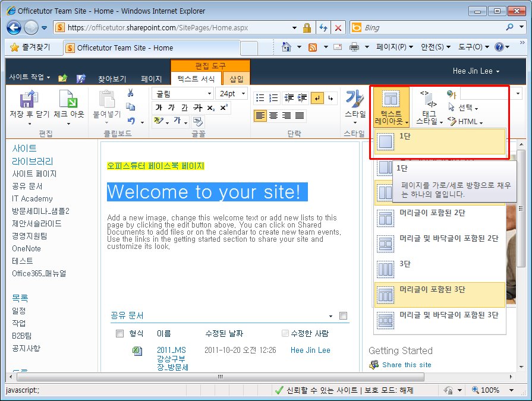Open the 사이트 작업 menu
Viewport: 532px width, 401px height.
point(30,77)
